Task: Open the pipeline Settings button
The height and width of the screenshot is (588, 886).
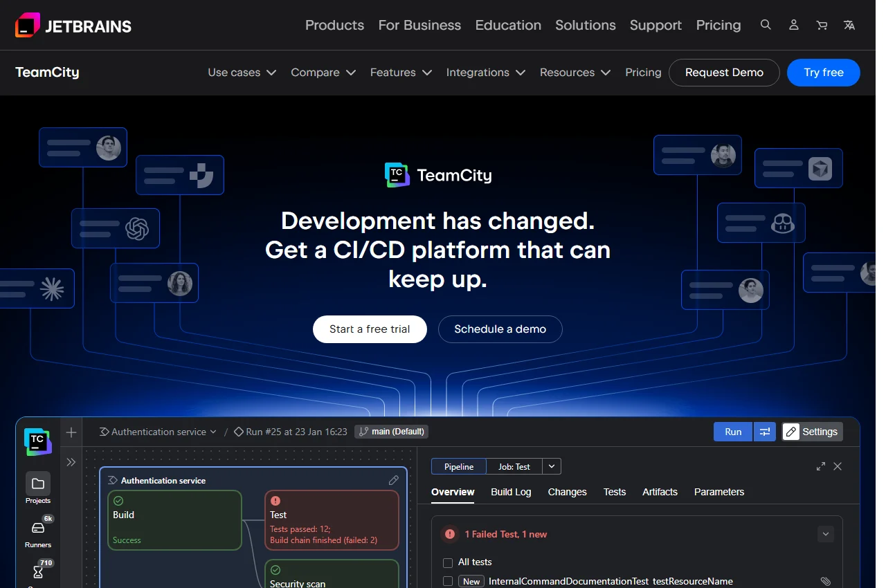Action: (813, 432)
